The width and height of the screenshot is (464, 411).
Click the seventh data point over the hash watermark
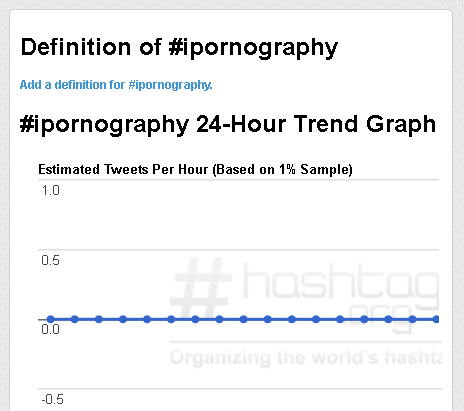(195, 319)
